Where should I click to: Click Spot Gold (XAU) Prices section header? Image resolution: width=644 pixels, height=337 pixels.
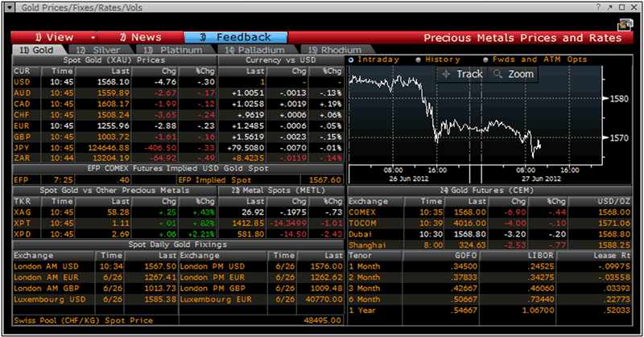(114, 60)
